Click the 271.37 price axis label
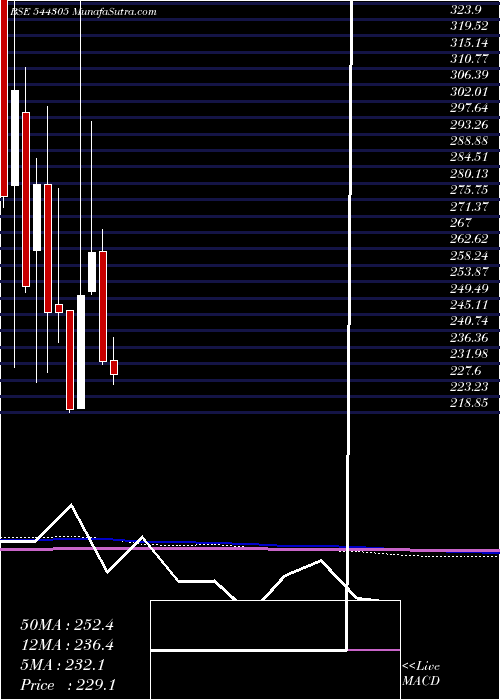 469,206
